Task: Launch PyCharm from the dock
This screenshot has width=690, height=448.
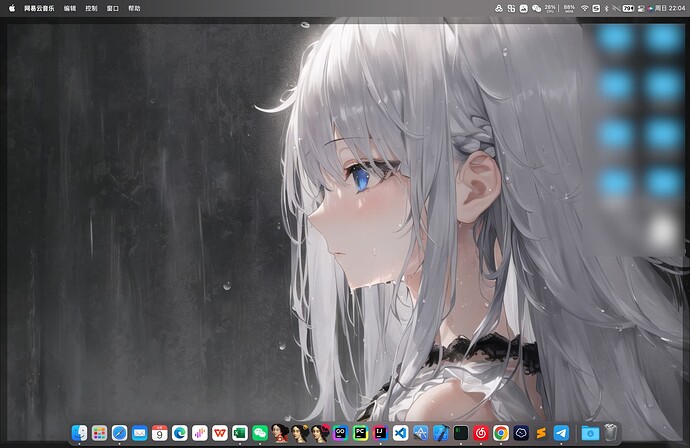Action: click(x=360, y=433)
